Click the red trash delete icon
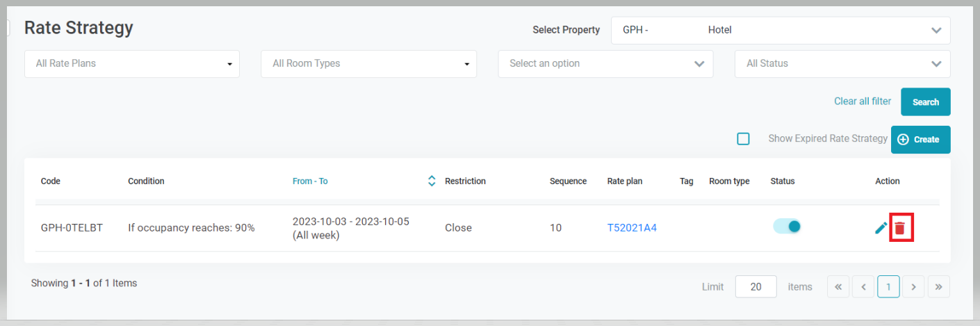 (x=900, y=228)
